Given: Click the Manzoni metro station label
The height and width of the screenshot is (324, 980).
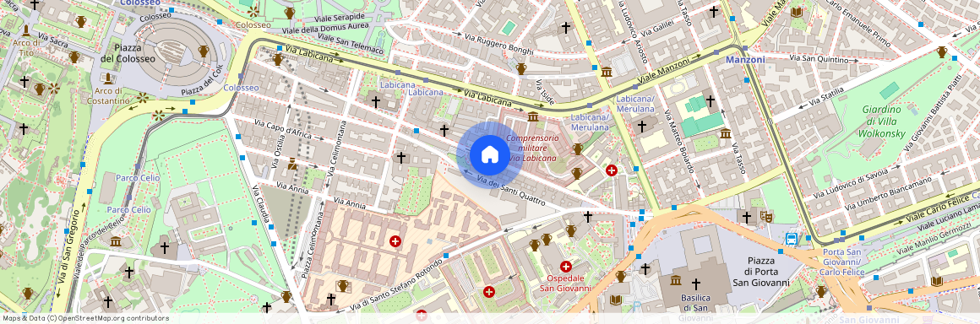Looking at the screenshot, I should tap(745, 60).
